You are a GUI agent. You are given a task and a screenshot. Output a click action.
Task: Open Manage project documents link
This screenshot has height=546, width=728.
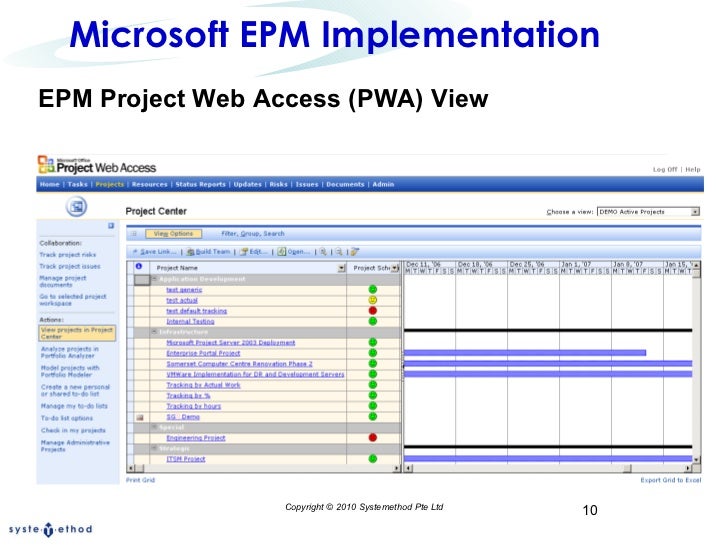pyautogui.click(x=63, y=281)
